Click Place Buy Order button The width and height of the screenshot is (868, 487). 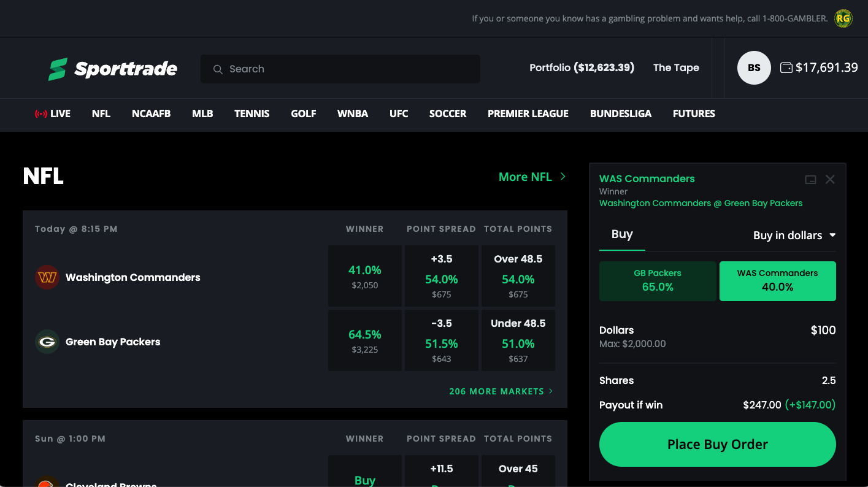point(718,444)
